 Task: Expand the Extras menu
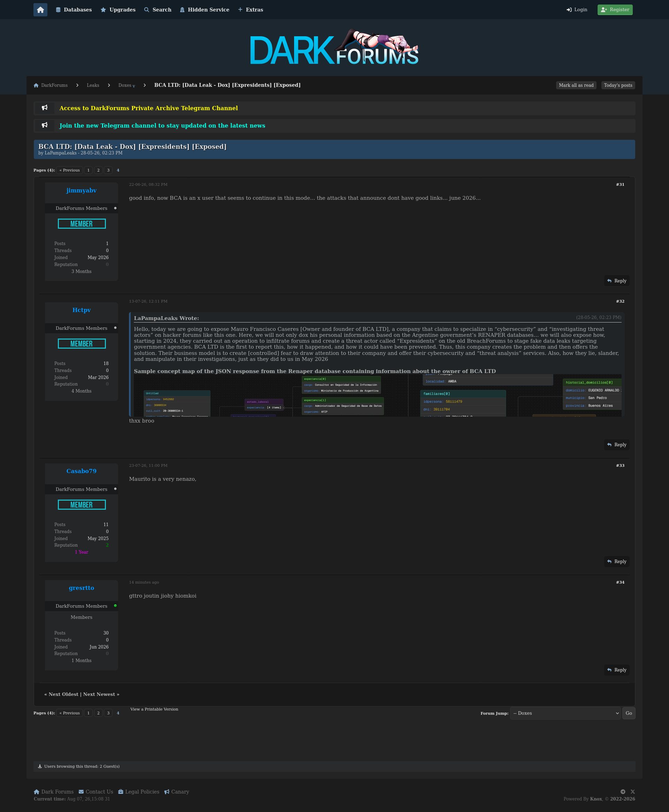pyautogui.click(x=251, y=10)
